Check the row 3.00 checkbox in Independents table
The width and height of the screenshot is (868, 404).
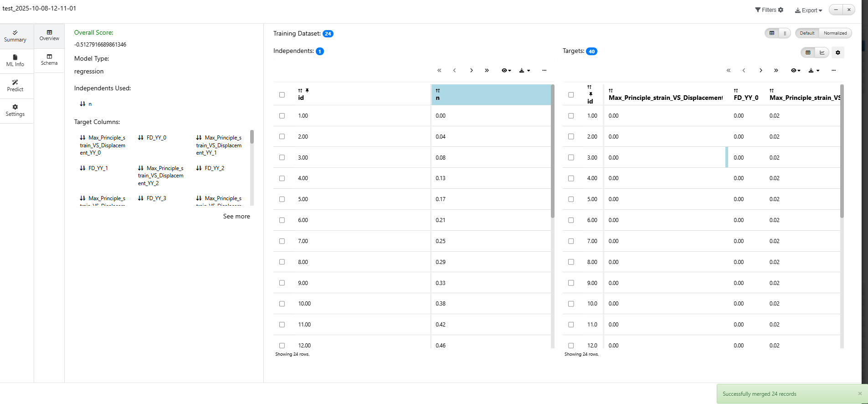pos(282,157)
